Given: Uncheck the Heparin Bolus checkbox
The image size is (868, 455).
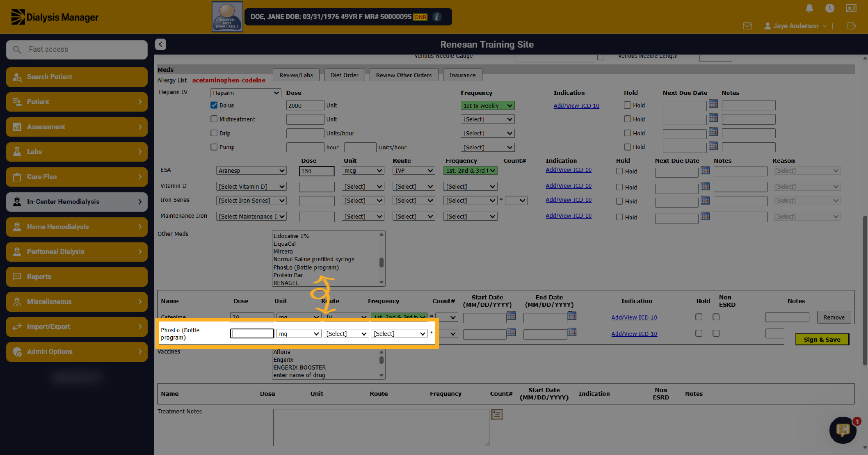Looking at the screenshot, I should tap(214, 105).
